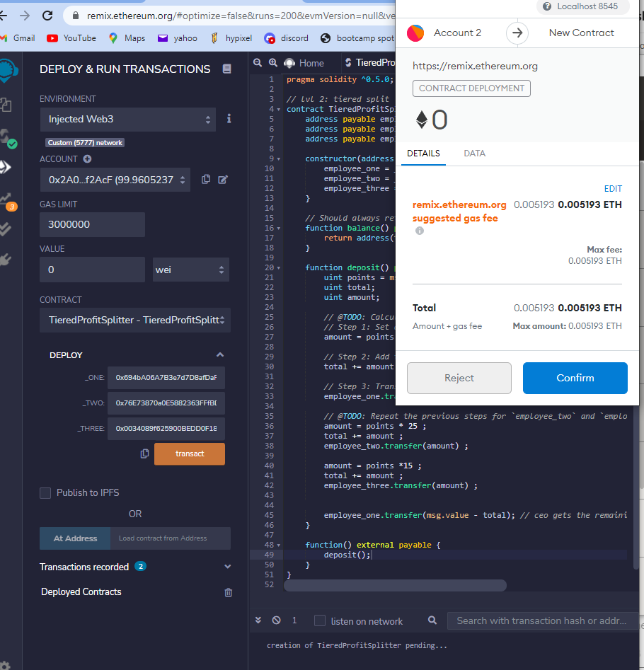Click the At Address button

point(75,538)
